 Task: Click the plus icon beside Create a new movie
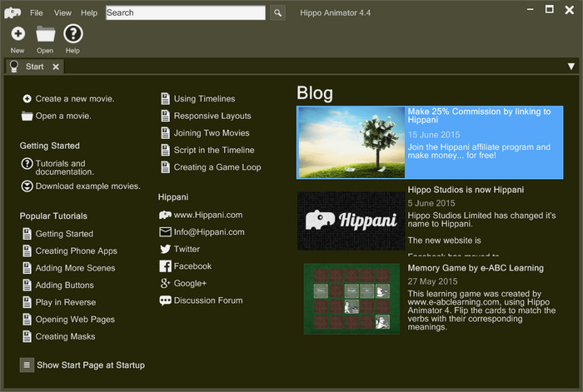coord(27,99)
